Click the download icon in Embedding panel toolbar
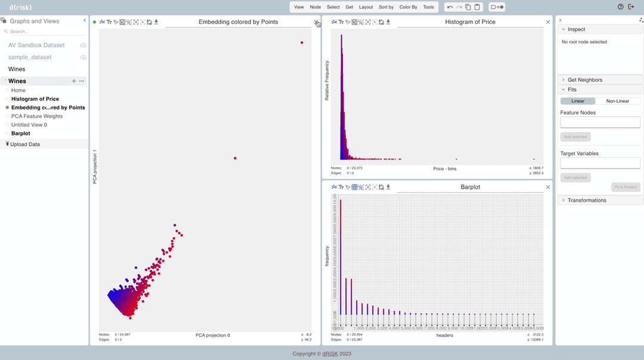 pos(156,22)
